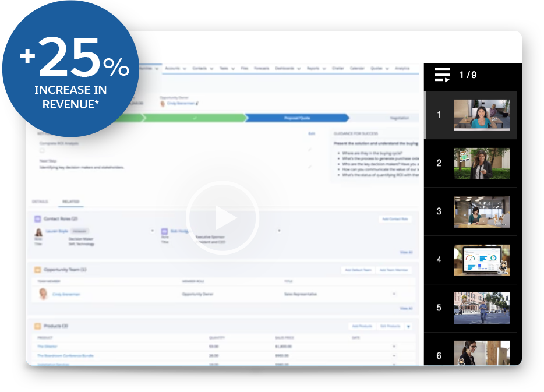Select video thumbnail number 4 with laptop dashboard

[482, 260]
